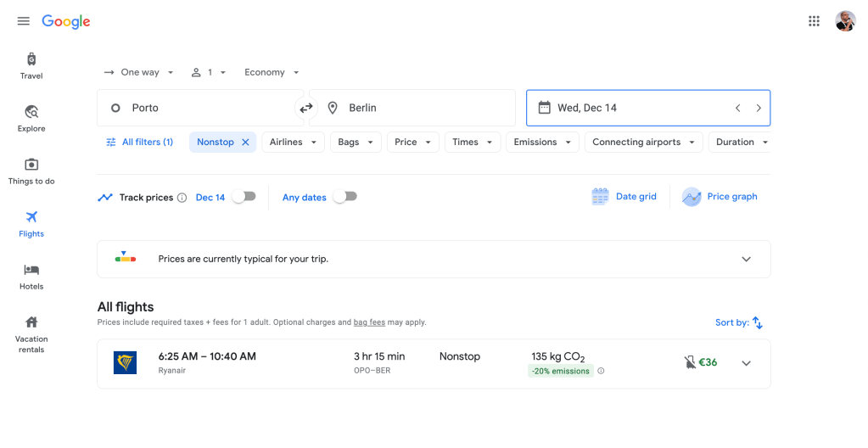Click the bag fees link
The image size is (868, 448).
[368, 322]
